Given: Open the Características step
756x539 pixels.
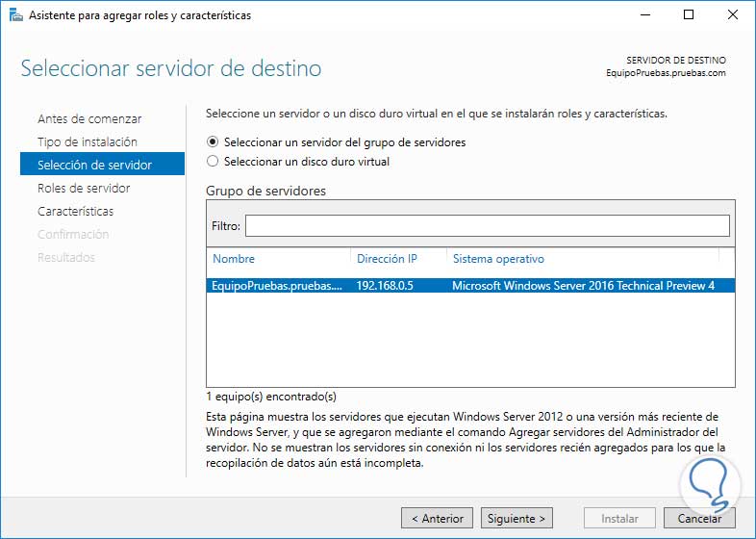Looking at the screenshot, I should pos(76,212).
